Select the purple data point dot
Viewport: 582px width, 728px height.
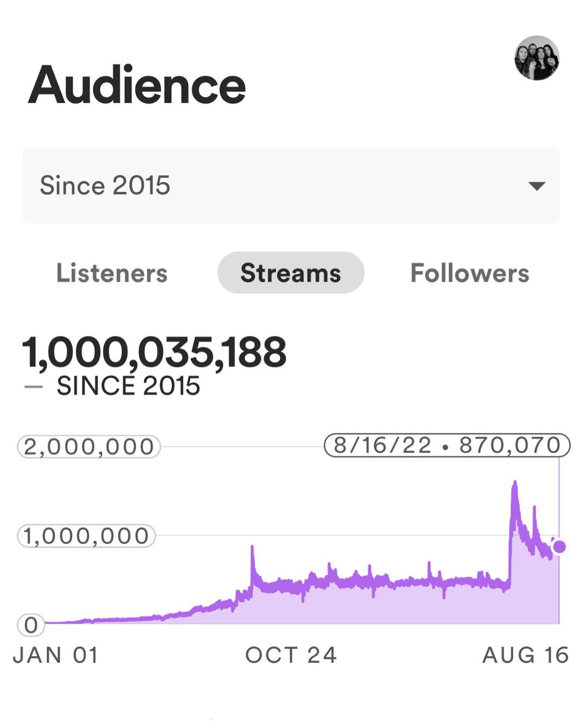click(x=559, y=547)
